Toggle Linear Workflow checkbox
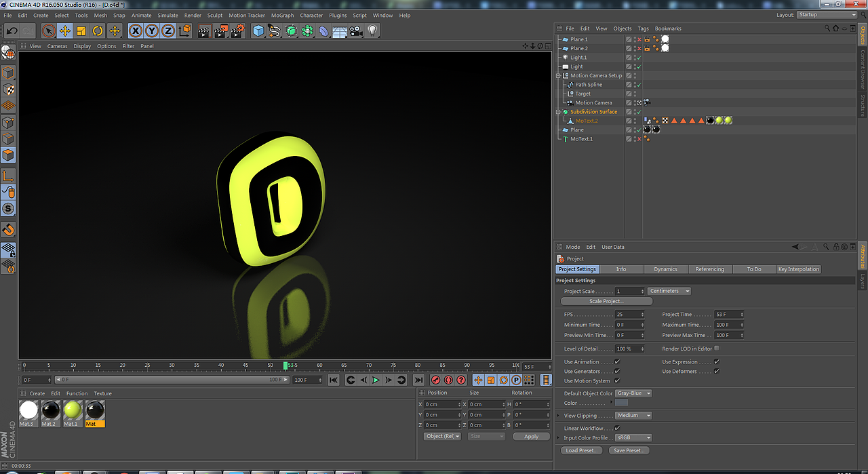 pyautogui.click(x=617, y=429)
